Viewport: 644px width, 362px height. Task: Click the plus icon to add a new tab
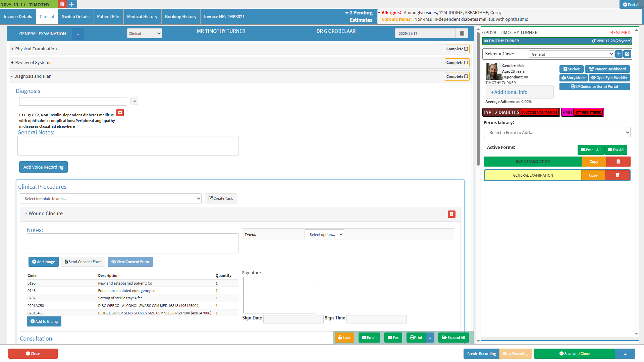point(72,4)
